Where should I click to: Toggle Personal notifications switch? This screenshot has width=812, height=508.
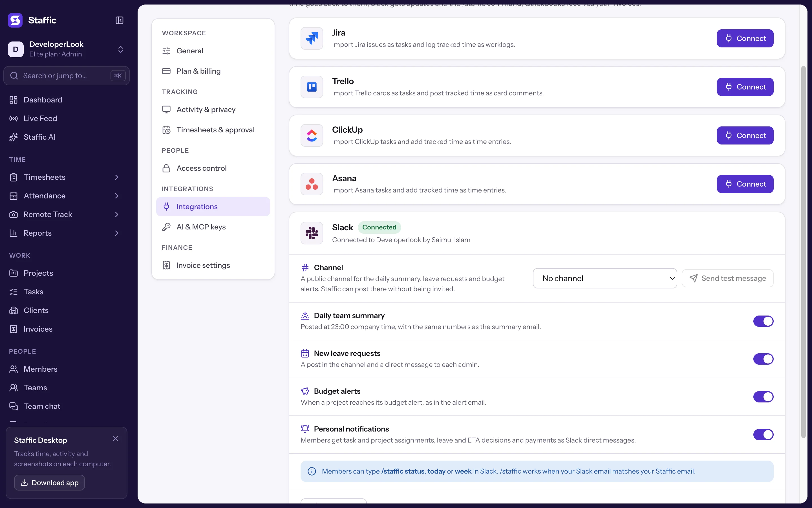[763, 435]
